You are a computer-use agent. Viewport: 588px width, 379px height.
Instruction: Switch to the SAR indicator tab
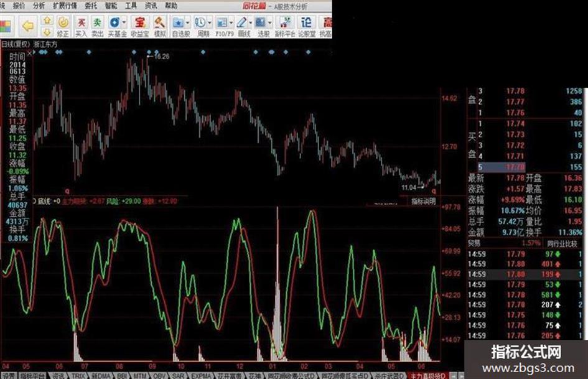coord(178,376)
